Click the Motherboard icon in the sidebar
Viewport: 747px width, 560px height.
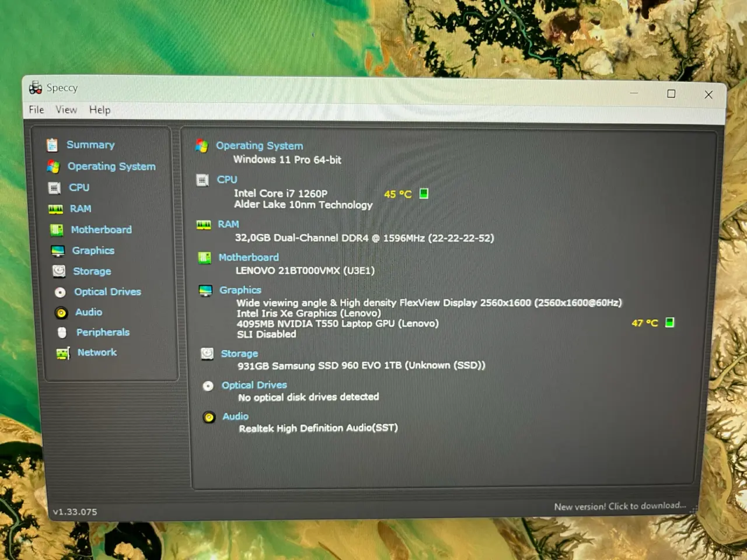(57, 230)
